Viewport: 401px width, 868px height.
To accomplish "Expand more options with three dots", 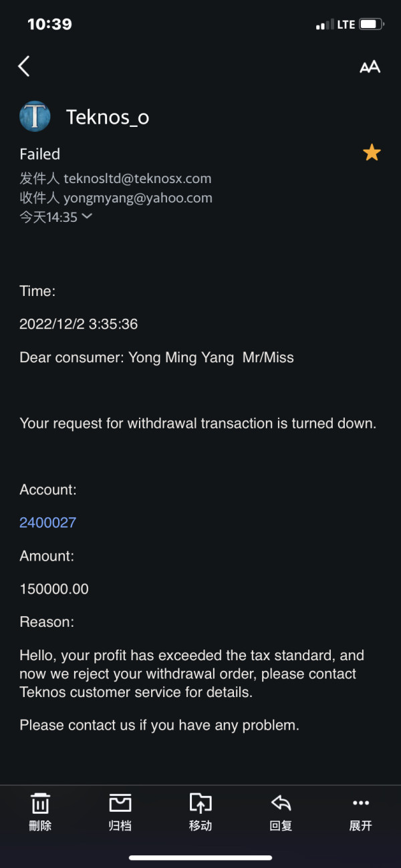I will point(361,803).
